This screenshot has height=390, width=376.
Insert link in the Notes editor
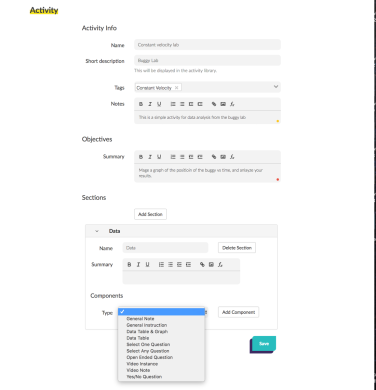(x=214, y=104)
